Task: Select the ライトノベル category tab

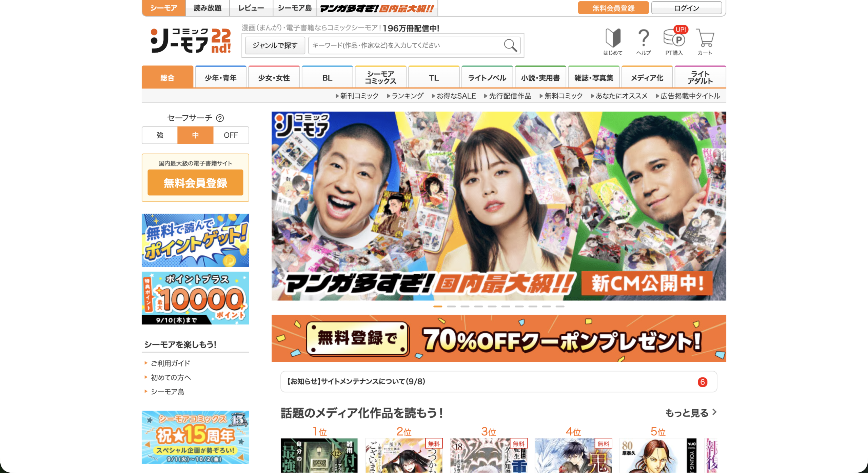Action: [487, 77]
